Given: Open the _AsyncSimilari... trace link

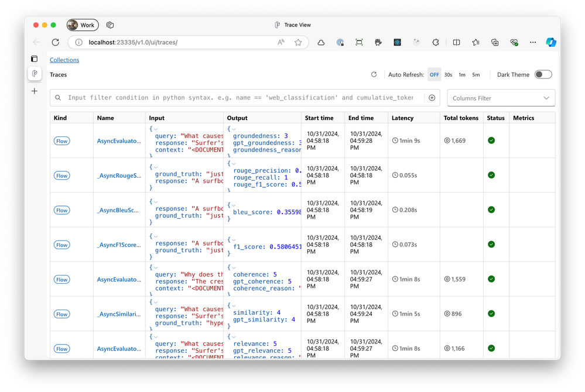Looking at the screenshot, I should [119, 314].
